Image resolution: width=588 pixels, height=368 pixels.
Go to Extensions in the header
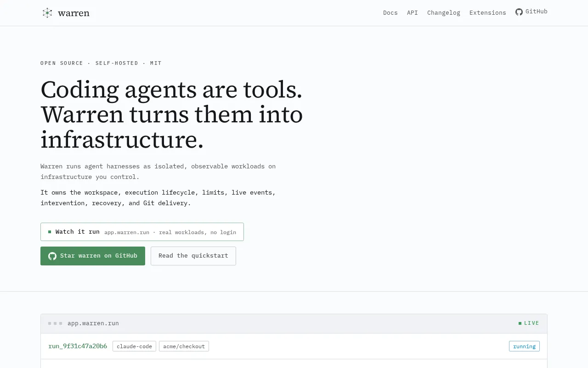488,12
